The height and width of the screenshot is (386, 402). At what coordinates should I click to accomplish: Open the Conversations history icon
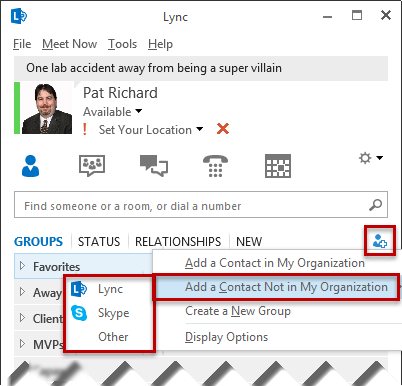point(154,166)
